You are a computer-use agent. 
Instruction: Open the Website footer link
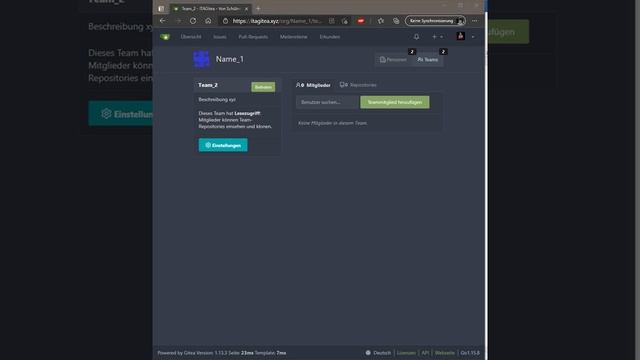444,353
